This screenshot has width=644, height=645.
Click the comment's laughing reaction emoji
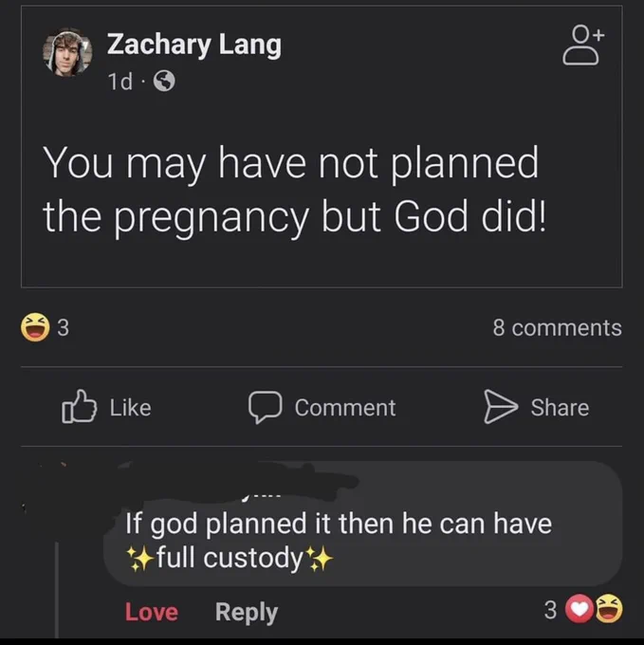[x=609, y=609]
